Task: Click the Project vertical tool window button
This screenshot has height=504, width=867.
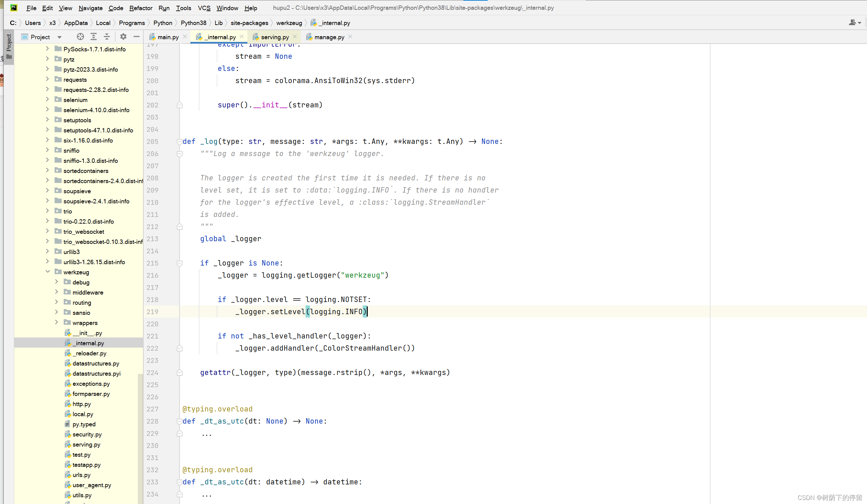Action: point(9,46)
